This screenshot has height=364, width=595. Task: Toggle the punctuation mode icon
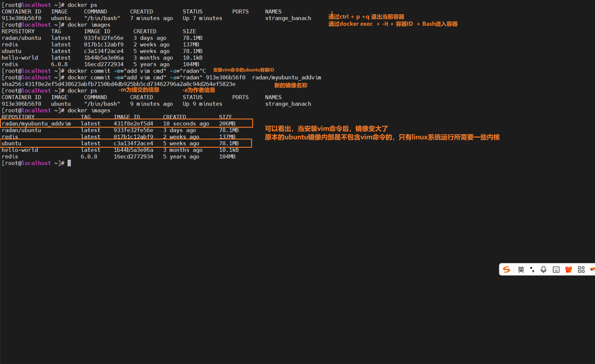pos(532,270)
